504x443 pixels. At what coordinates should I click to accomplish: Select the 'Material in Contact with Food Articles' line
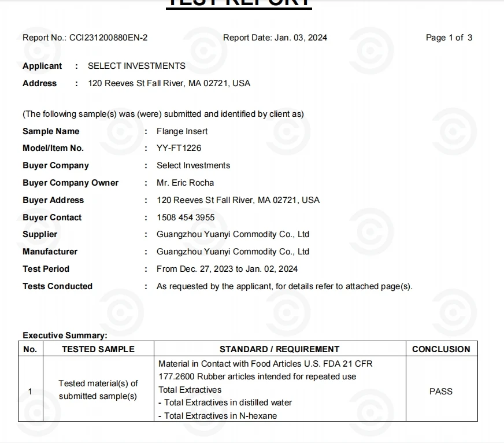point(265,364)
